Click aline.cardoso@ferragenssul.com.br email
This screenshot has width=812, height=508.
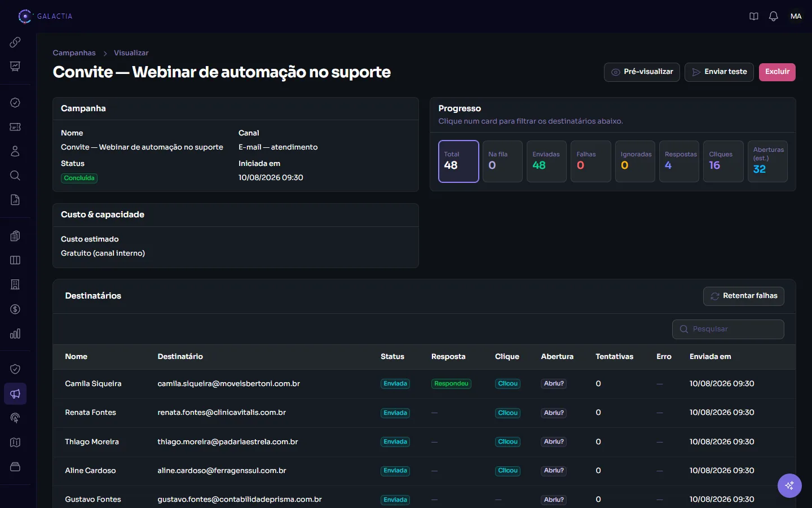tap(222, 471)
